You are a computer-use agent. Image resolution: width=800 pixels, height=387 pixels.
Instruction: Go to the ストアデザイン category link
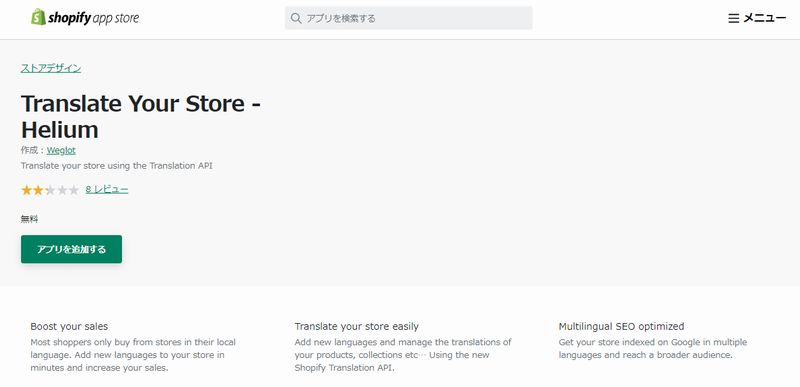click(x=51, y=68)
